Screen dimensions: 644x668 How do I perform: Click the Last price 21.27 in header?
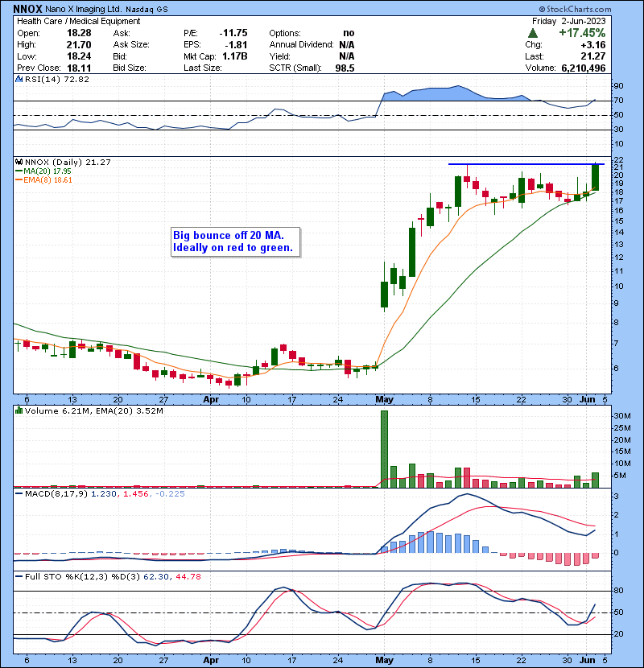point(593,56)
